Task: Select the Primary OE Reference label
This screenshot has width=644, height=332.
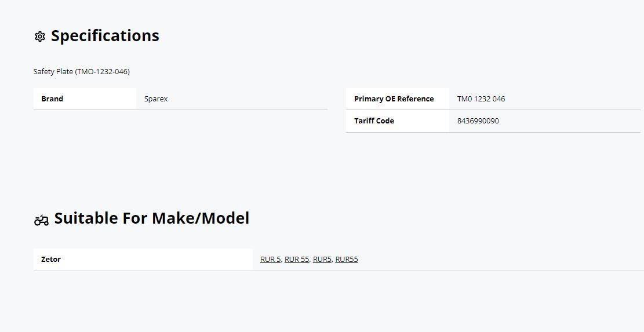Action: (x=394, y=99)
